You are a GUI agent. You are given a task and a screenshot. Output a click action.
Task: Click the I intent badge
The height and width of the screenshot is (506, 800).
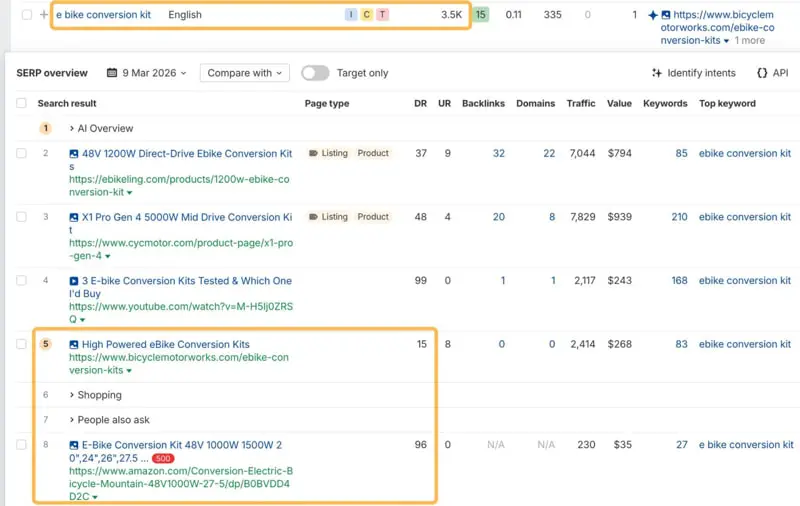351,15
